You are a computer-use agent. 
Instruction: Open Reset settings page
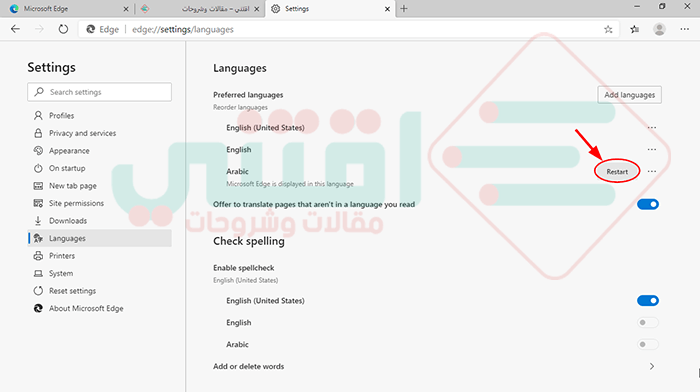[x=100, y=291]
